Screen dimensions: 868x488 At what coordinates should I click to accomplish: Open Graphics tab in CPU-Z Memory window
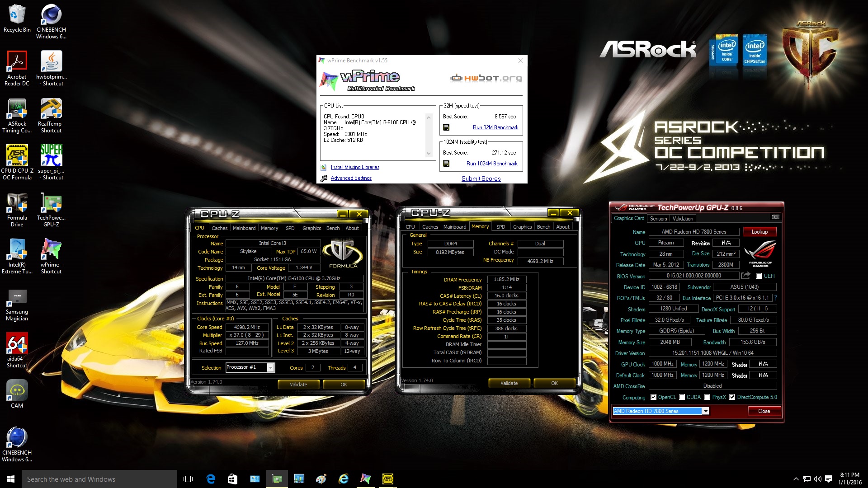522,227
